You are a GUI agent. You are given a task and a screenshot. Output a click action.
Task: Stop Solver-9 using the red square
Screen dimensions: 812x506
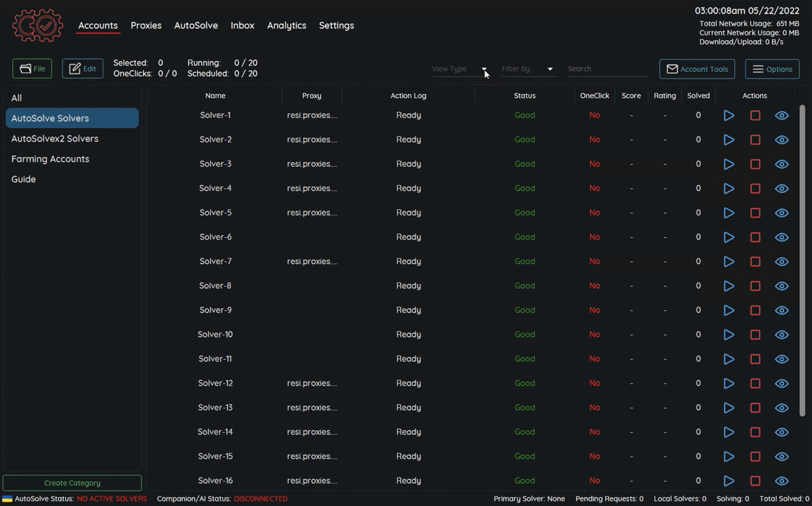(x=755, y=310)
